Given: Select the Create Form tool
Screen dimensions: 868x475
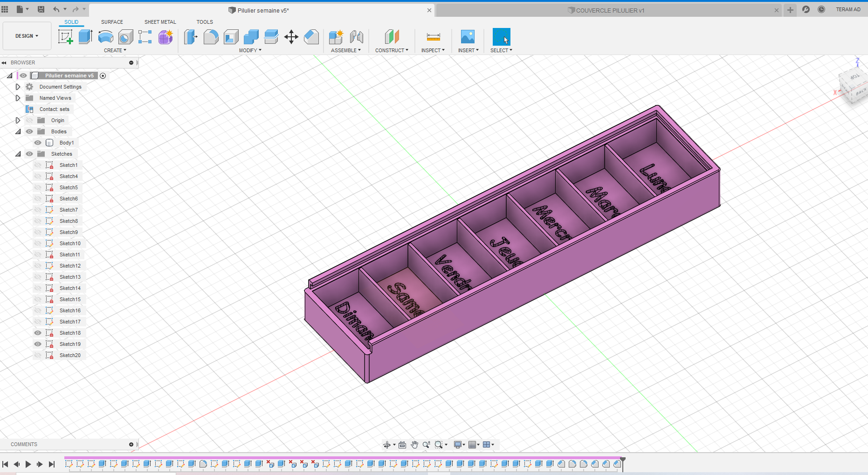Looking at the screenshot, I should click(x=165, y=37).
